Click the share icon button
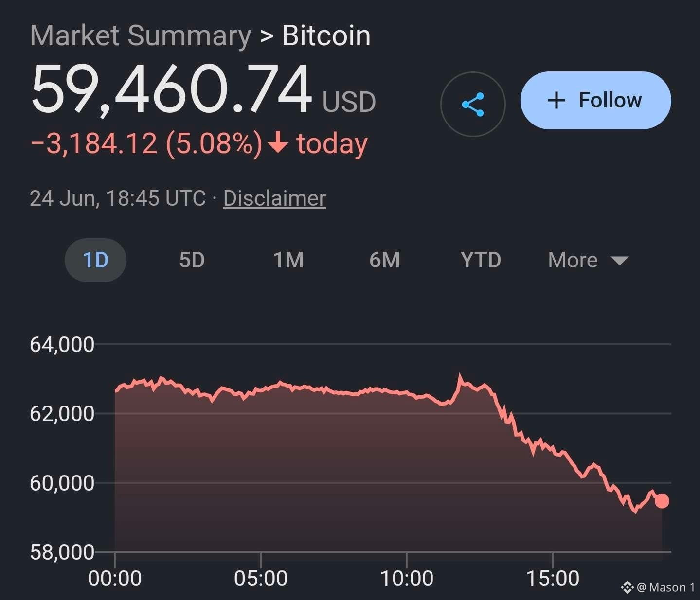The height and width of the screenshot is (600, 700). tap(473, 104)
